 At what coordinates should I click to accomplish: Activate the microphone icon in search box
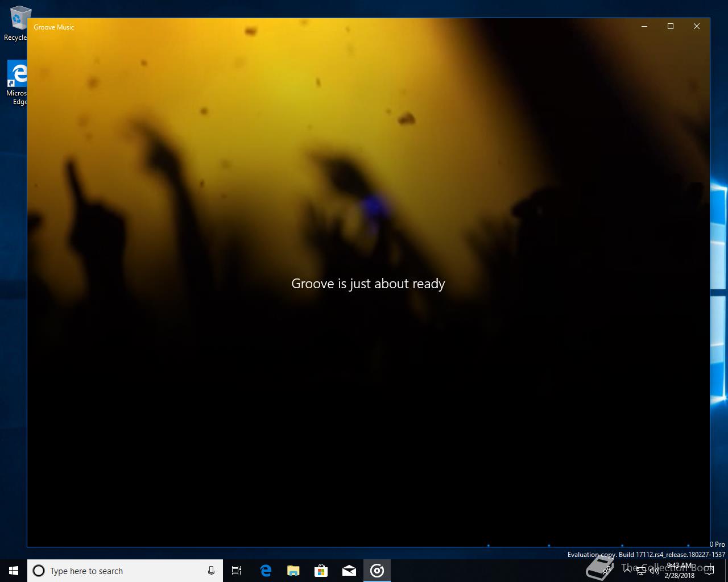click(211, 571)
